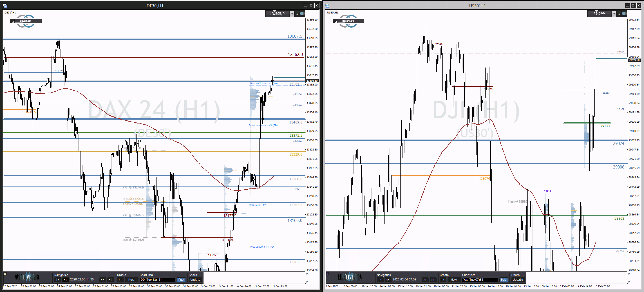Click Main pivot (PD) label on DE30
This screenshot has width=644, height=292.
258,205
